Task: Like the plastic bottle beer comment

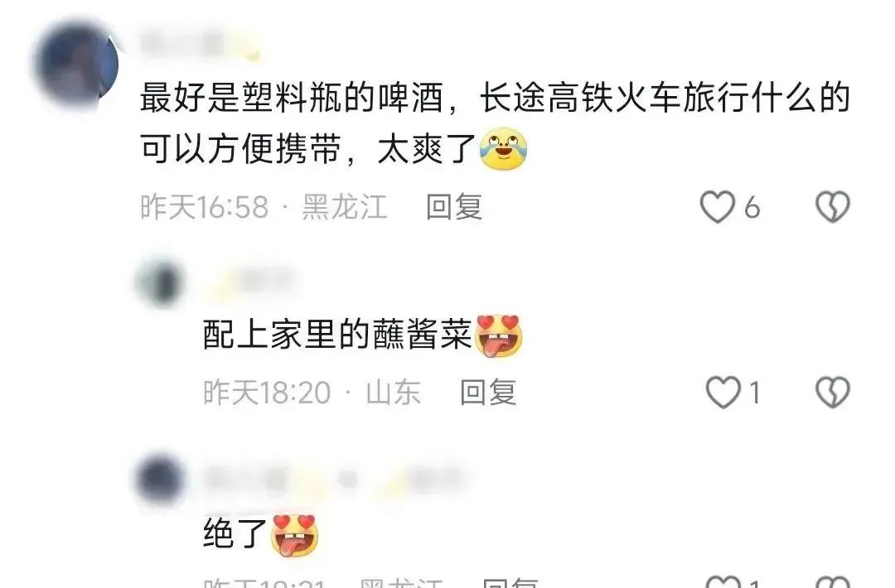Action: coord(718,206)
